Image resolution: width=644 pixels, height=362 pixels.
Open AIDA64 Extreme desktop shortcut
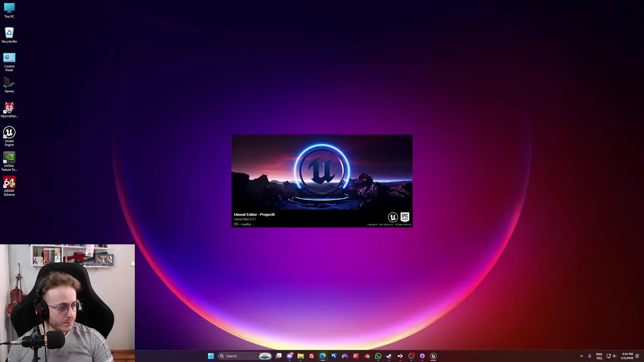9,186
